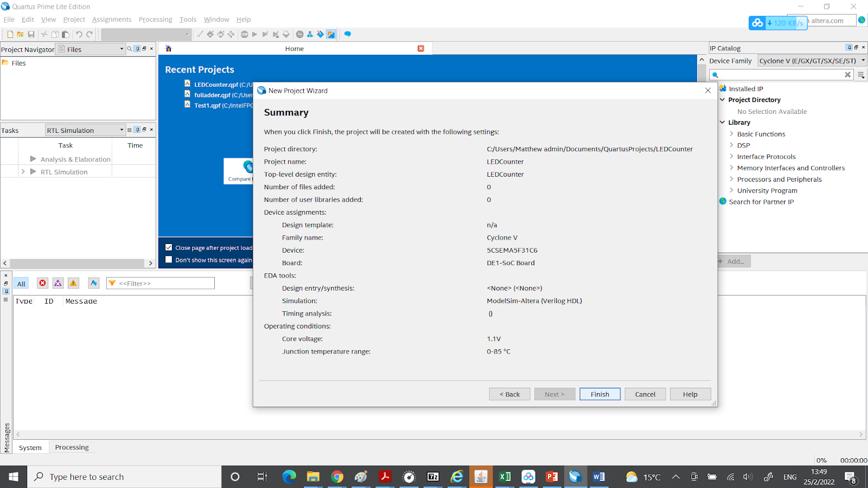Screen dimensions: 868x488
Task: Click Finish in New Project Wizard
Action: coord(600,394)
